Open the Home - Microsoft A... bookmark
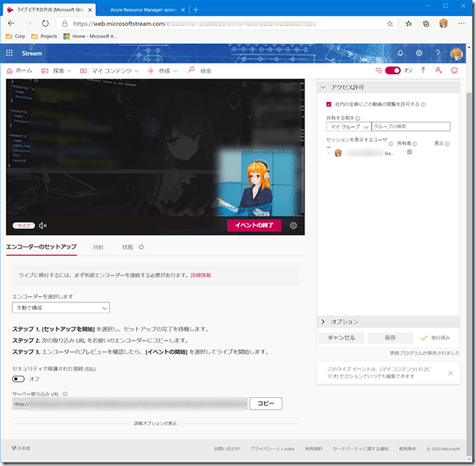 point(89,36)
